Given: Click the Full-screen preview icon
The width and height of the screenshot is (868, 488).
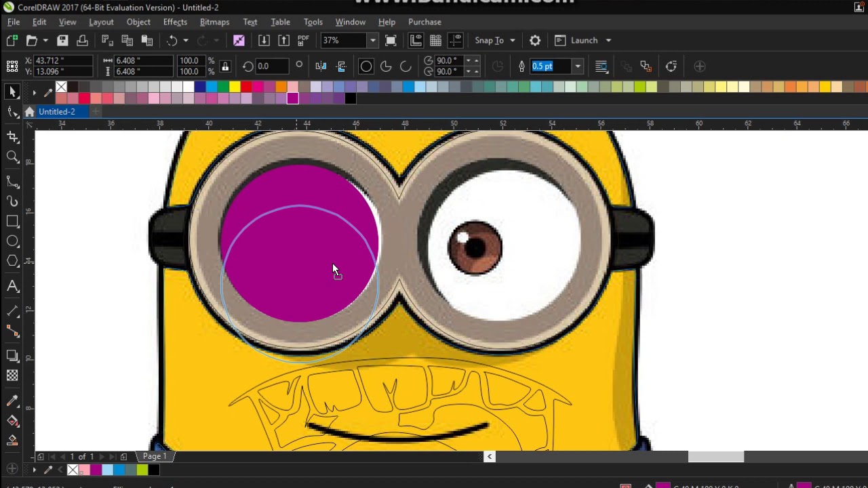Looking at the screenshot, I should [391, 41].
